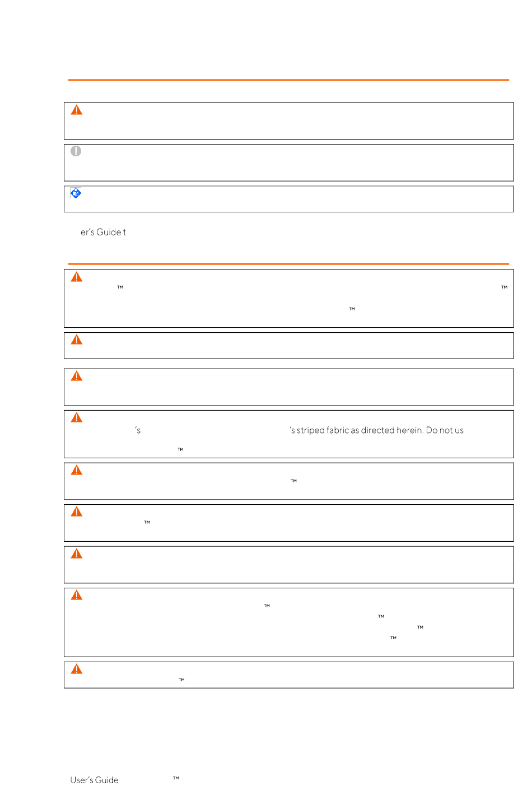The height and width of the screenshot is (795, 532).
Task: Click the "'s striped fabric as directed herein" text
Action: [356, 430]
